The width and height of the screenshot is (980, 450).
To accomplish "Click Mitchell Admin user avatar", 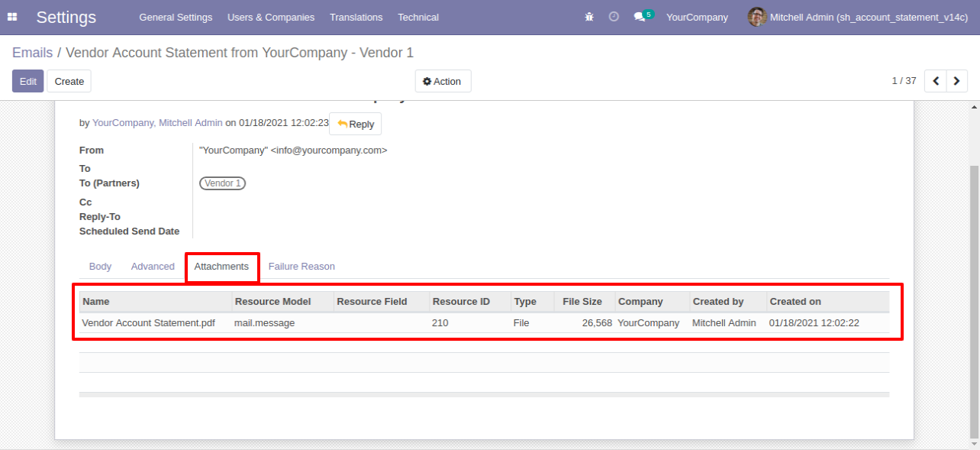I will click(x=757, y=17).
